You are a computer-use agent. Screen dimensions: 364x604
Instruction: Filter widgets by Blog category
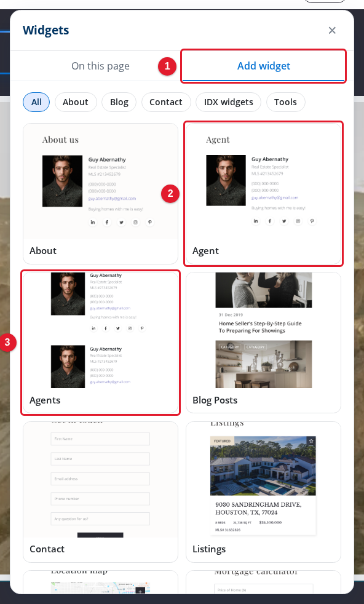[x=119, y=102]
